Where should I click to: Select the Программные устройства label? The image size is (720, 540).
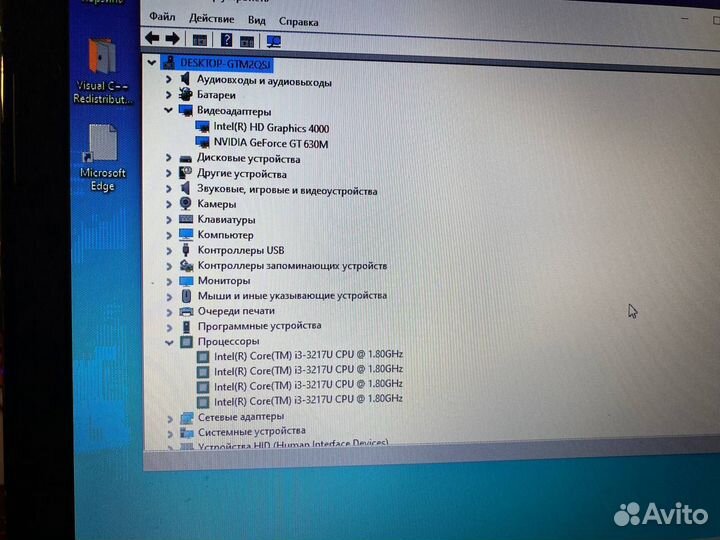tap(259, 326)
